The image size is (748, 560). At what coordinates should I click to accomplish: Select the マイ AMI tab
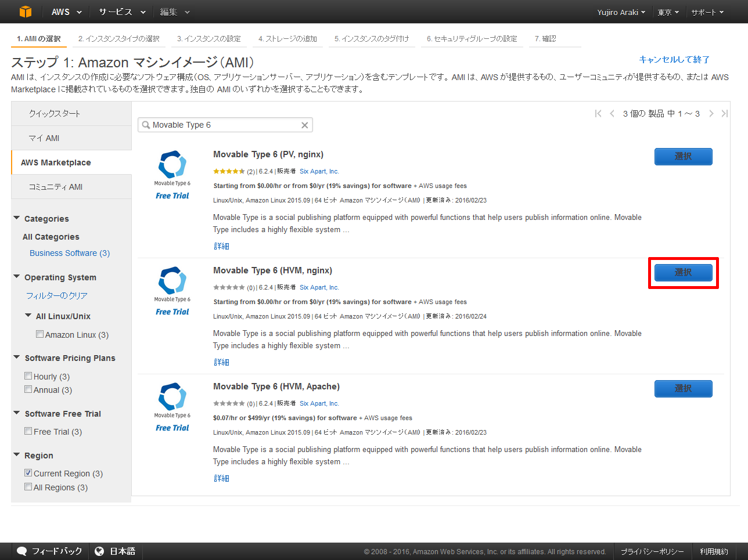click(x=71, y=138)
